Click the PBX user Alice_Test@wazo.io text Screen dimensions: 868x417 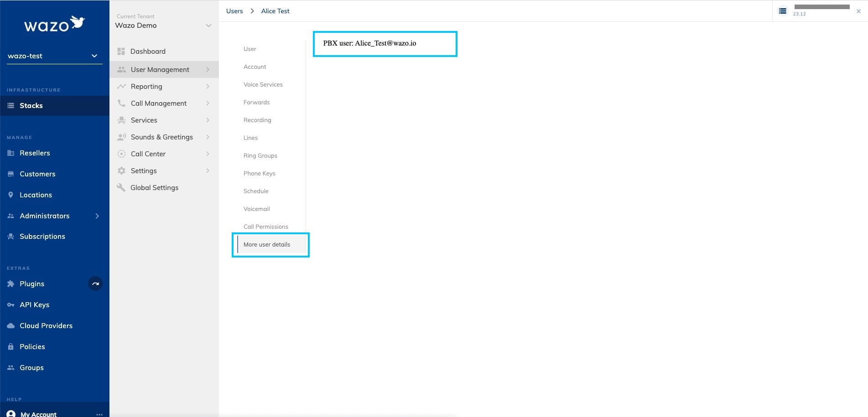[369, 43]
